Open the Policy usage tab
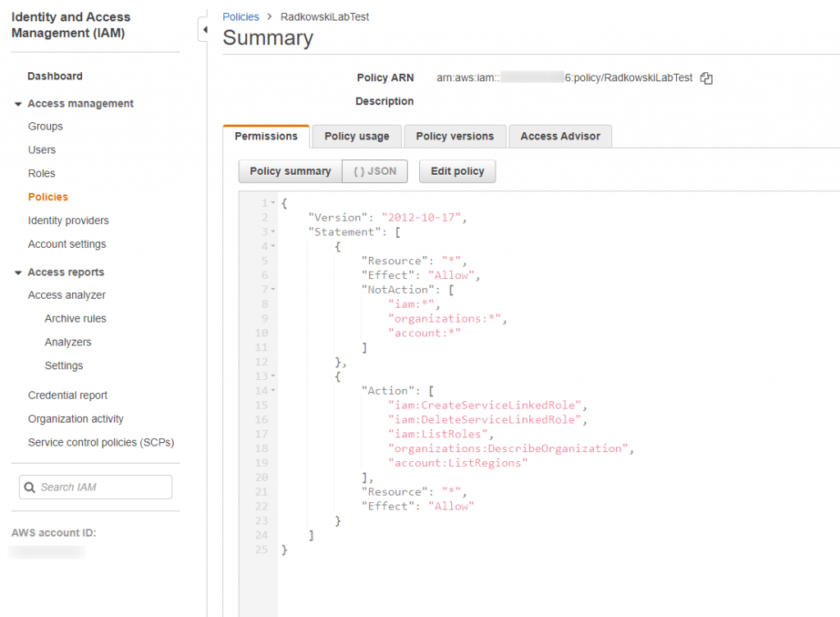 click(x=357, y=136)
